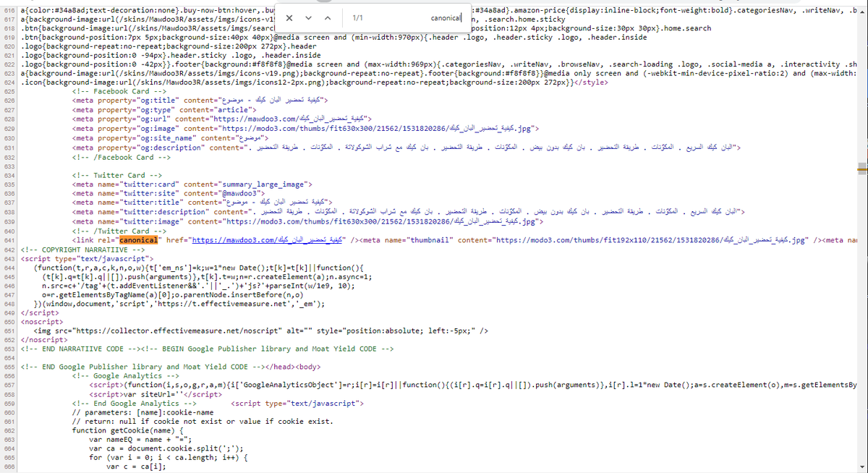
Task: Click the twitter:card "summary_large_image" line
Action: point(192,184)
